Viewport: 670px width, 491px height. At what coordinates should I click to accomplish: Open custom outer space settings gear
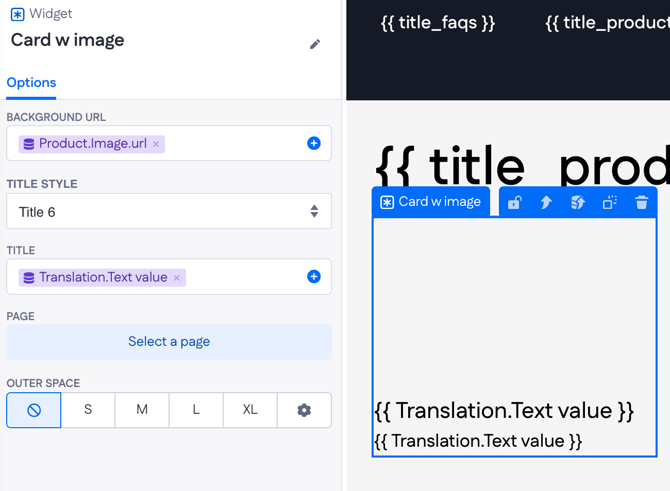point(304,410)
